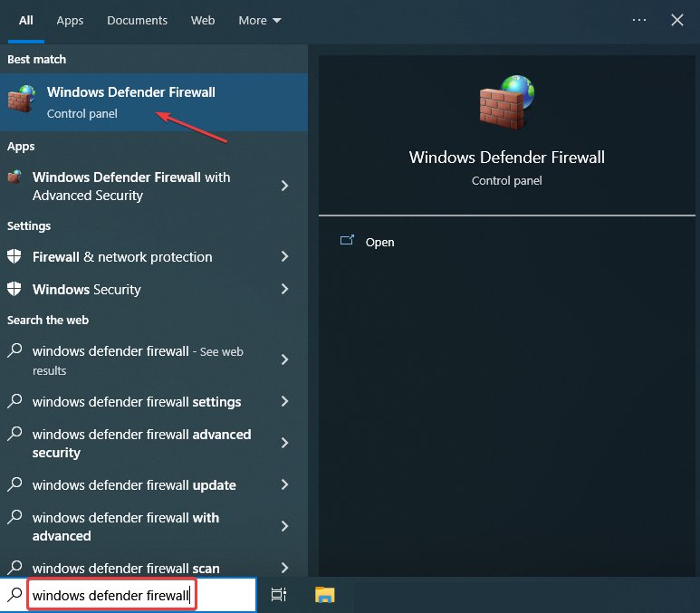
Task: Select 'windows defender firewall with advanced' suggestion
Action: coord(154,526)
